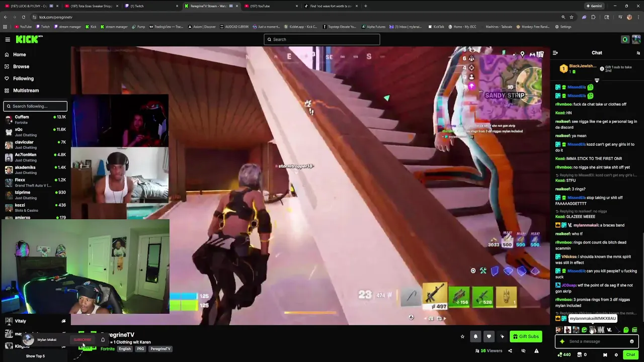Open the emoji picker in chat input

[632, 341]
